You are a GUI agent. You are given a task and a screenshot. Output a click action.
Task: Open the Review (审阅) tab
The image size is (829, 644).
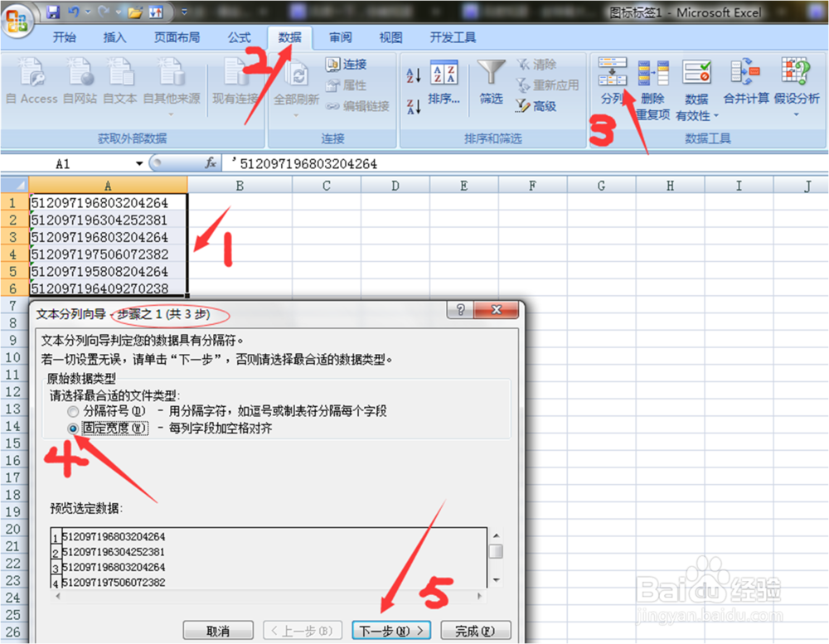(x=341, y=37)
